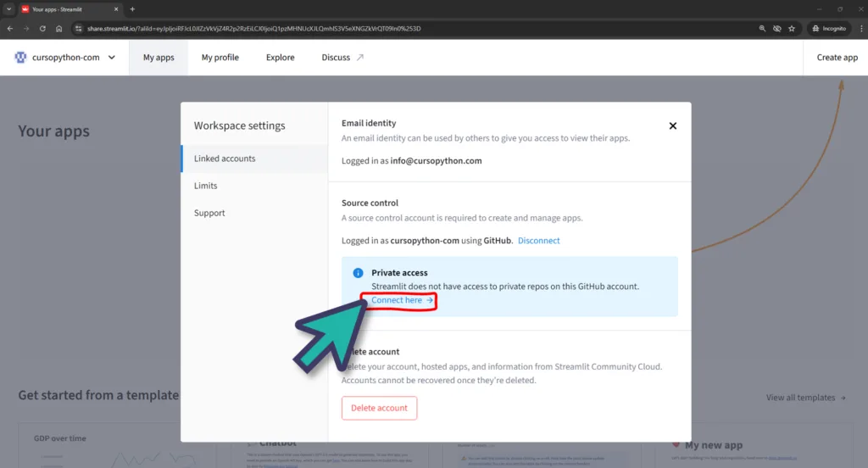Open the Explore tab
868x468 pixels.
pyautogui.click(x=280, y=58)
